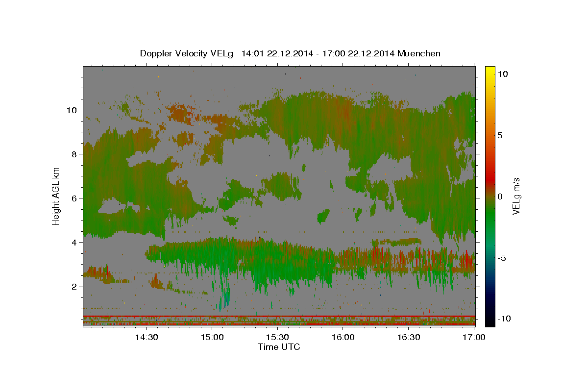The height and width of the screenshot is (392, 588).
Task: Click the "14:30" time axis label
Action: coord(146,337)
